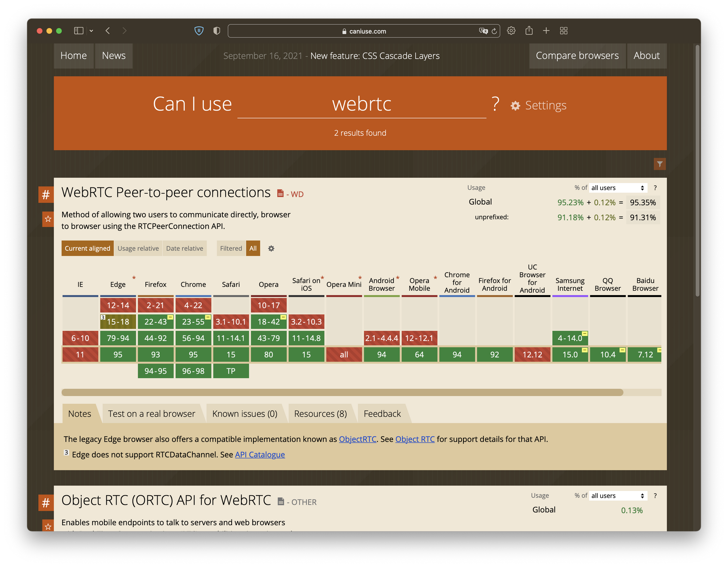Screen dimensions: 728x567
Task: Click the question mark after search
Action: (495, 104)
